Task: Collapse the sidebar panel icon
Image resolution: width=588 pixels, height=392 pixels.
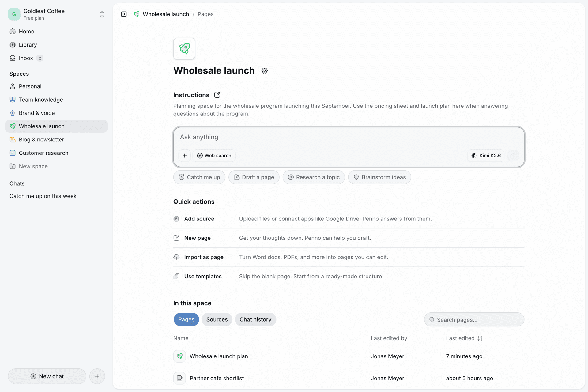Action: [x=124, y=14]
